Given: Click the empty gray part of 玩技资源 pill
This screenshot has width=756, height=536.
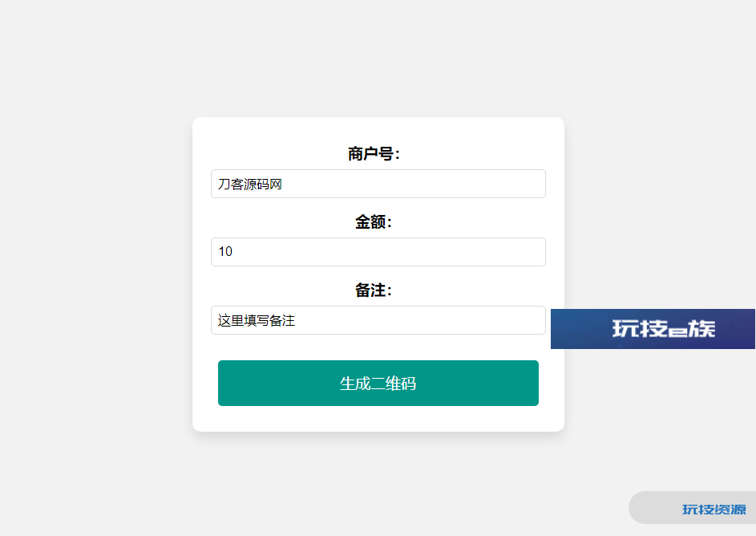Looking at the screenshot, I should coord(653,508).
